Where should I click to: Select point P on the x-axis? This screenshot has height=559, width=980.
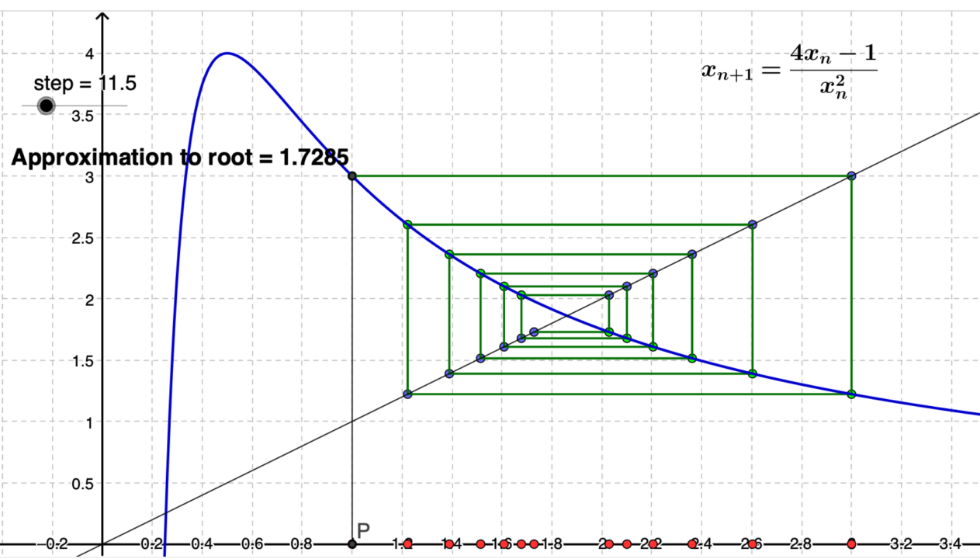click(352, 544)
